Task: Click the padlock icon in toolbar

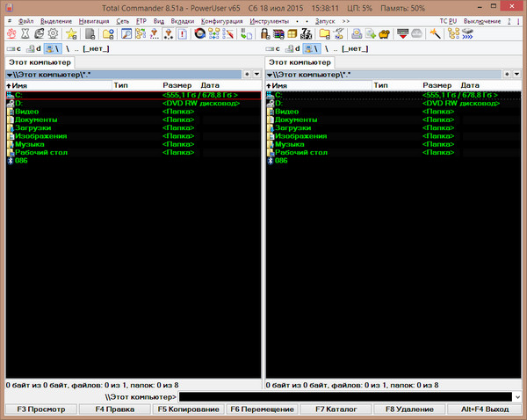Action: [x=264, y=33]
